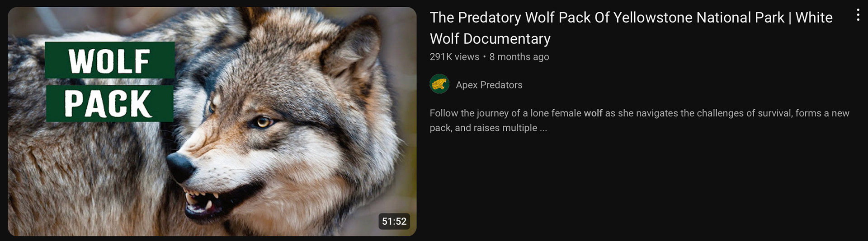Click the green WOLF label on thumbnail
Viewport: 868px width, 241px height.
point(109,60)
